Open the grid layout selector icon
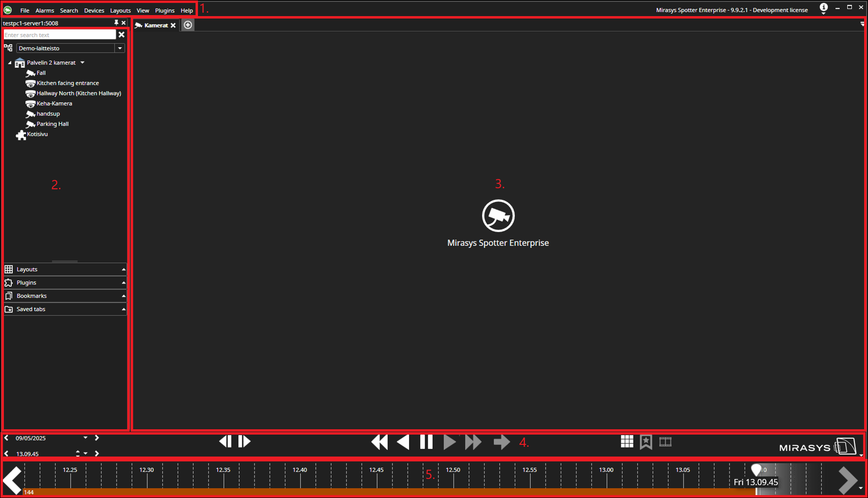Image resolution: width=868 pixels, height=498 pixels. click(627, 441)
